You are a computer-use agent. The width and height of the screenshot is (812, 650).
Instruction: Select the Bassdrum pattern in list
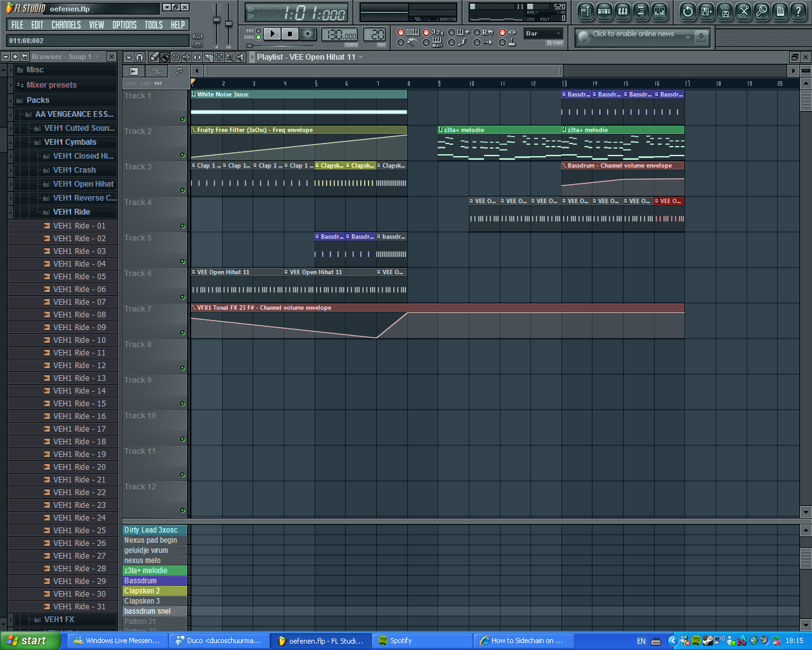(155, 581)
